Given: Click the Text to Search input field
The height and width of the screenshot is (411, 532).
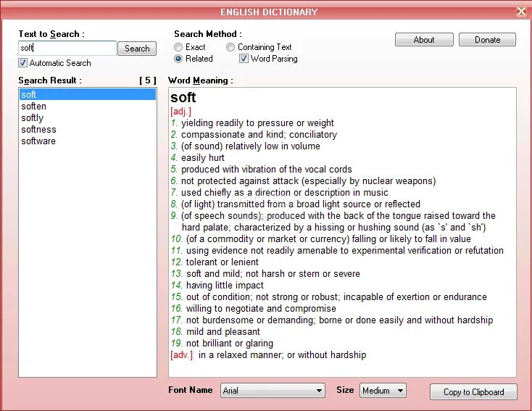Looking at the screenshot, I should [x=67, y=48].
